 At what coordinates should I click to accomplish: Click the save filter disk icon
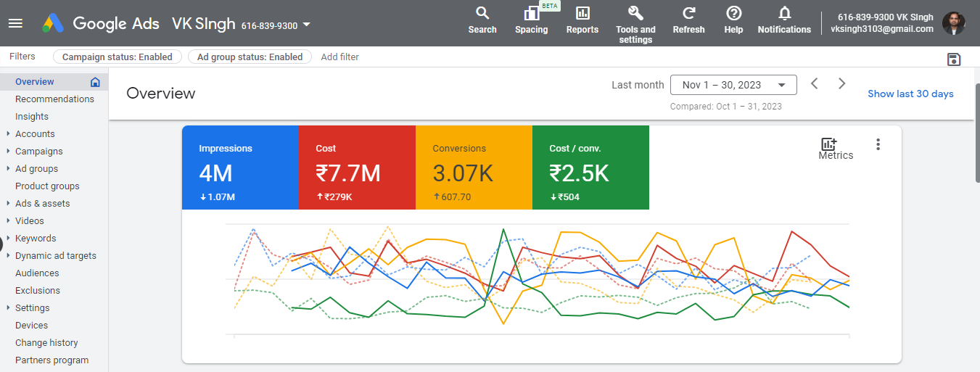(954, 59)
